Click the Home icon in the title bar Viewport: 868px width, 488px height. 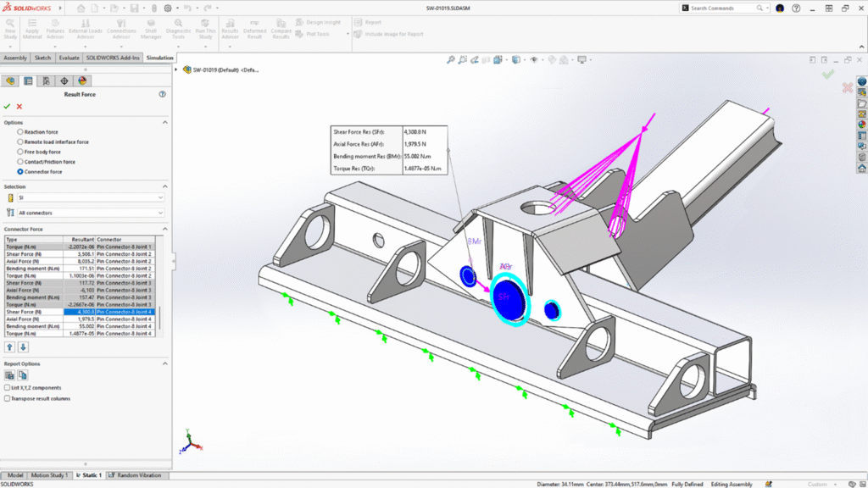[x=81, y=8]
